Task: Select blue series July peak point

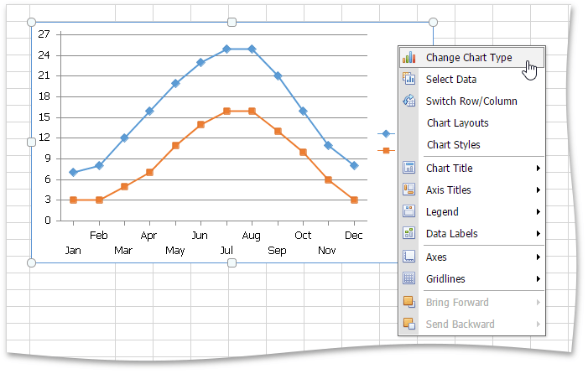Action: (x=226, y=49)
